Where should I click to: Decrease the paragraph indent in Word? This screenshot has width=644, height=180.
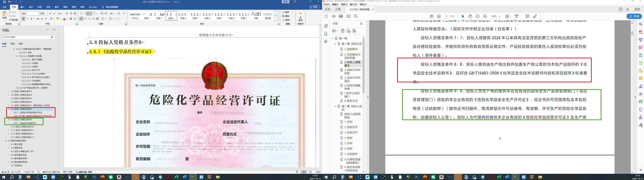pos(102,13)
